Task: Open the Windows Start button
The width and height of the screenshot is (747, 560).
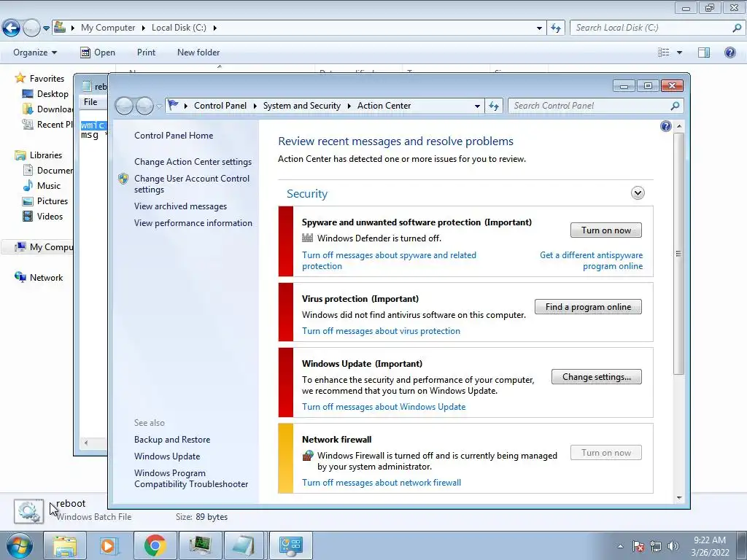Action: [x=19, y=545]
